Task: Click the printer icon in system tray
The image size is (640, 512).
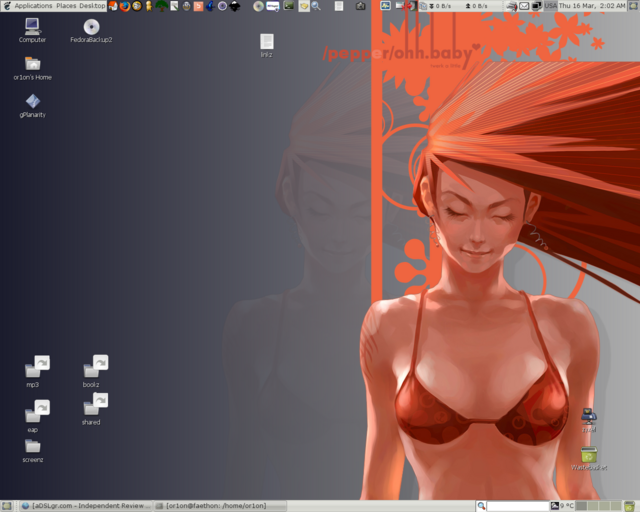Action: click(511, 6)
